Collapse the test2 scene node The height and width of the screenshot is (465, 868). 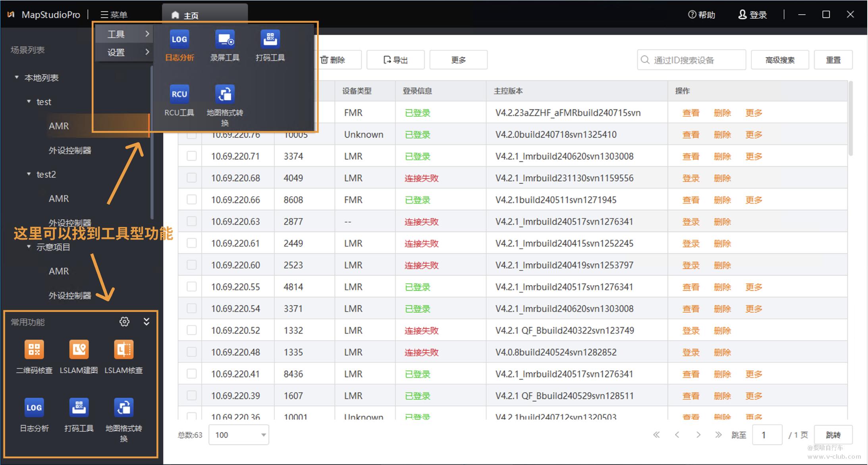(x=29, y=174)
